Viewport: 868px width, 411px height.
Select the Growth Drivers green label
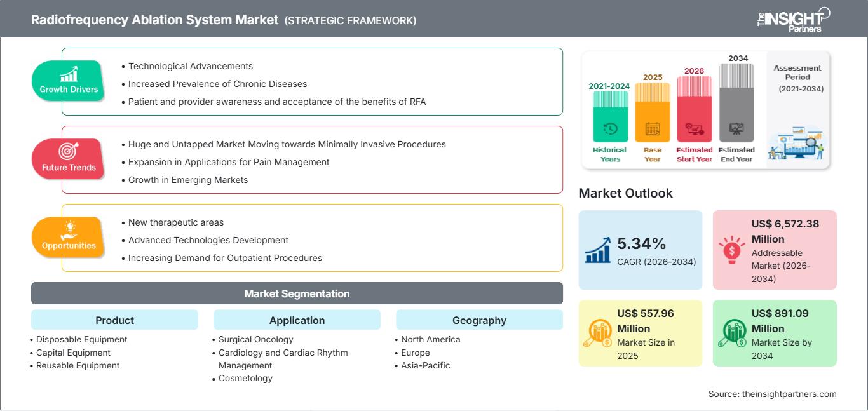coord(68,81)
